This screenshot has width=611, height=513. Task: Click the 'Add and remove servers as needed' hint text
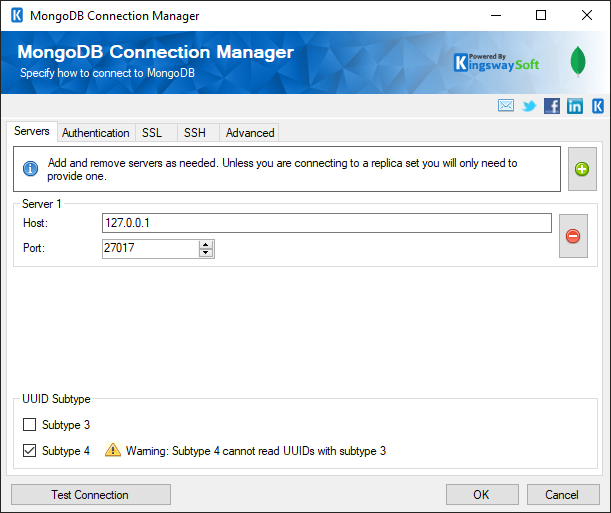[x=283, y=169]
